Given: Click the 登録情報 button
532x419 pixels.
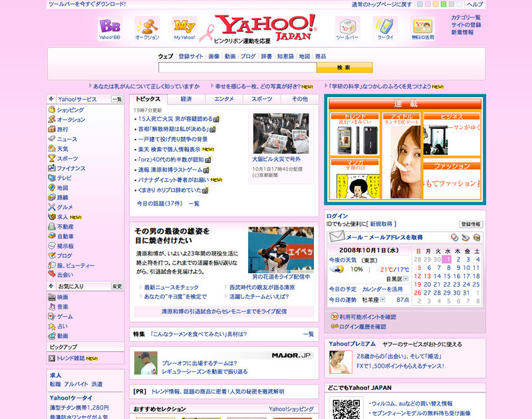Looking at the screenshot, I should click(x=471, y=224).
